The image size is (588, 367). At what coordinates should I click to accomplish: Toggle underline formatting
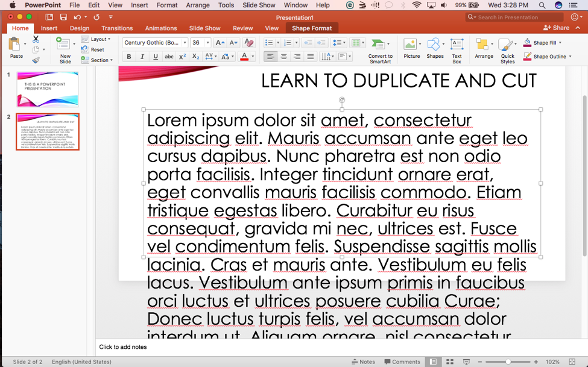click(x=155, y=55)
